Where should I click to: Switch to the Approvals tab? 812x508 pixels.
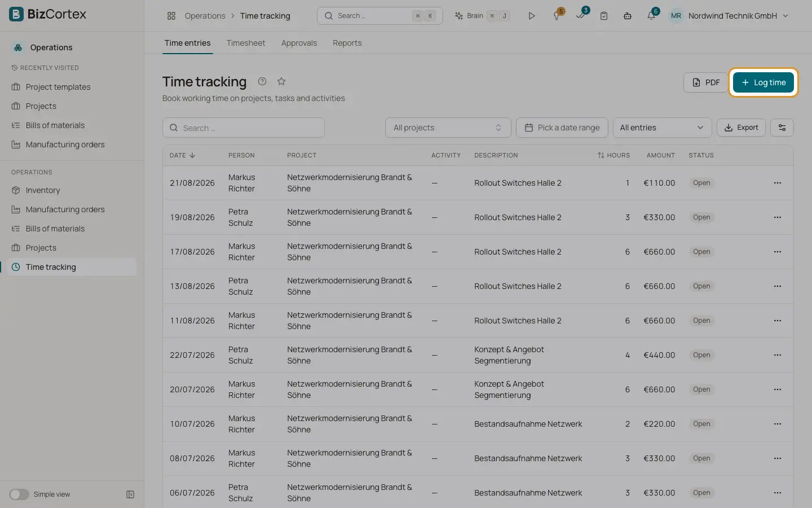pyautogui.click(x=299, y=43)
